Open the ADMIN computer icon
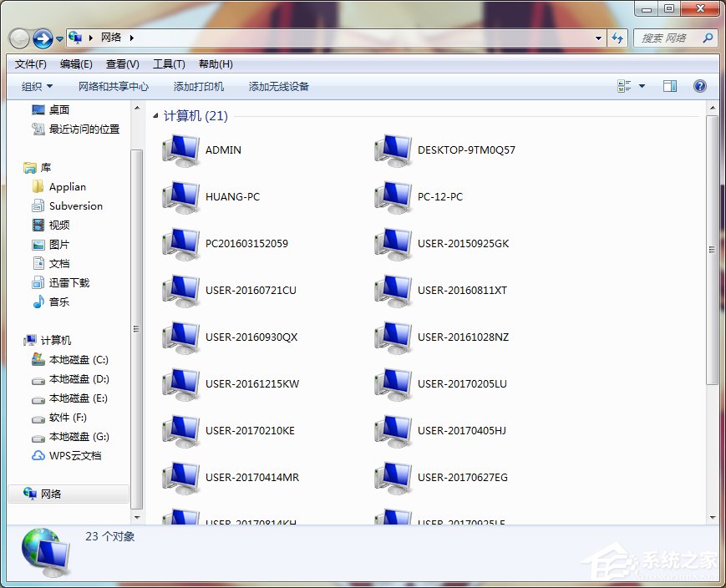The image size is (726, 588). click(x=180, y=150)
